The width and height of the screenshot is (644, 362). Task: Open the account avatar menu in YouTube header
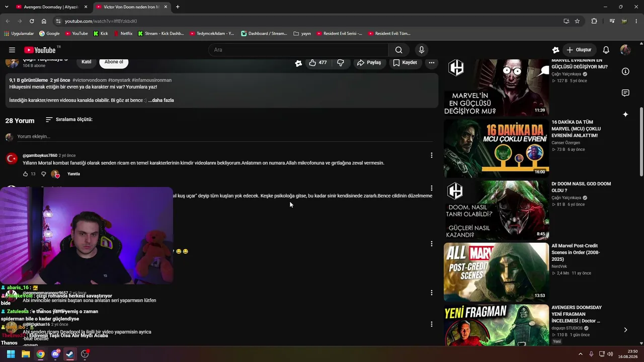tap(625, 50)
